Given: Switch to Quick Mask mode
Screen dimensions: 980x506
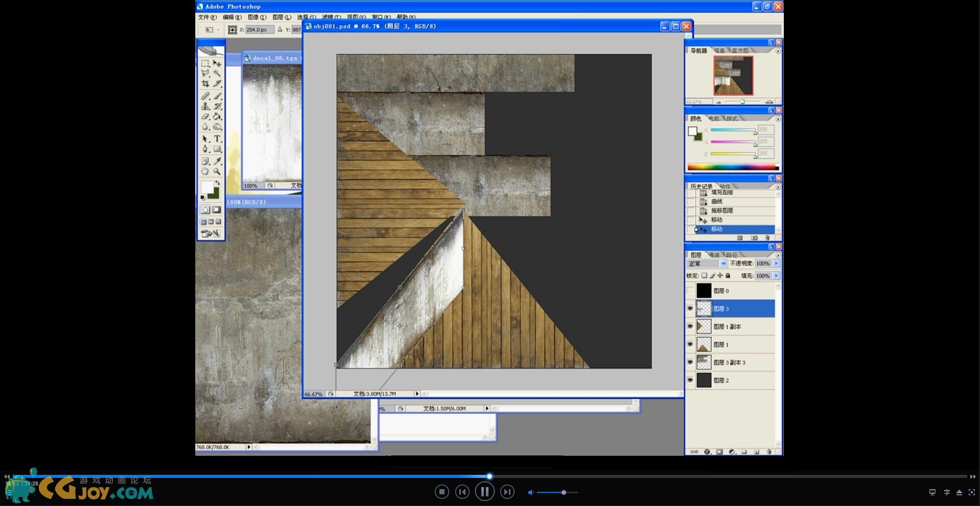Looking at the screenshot, I should (217, 210).
